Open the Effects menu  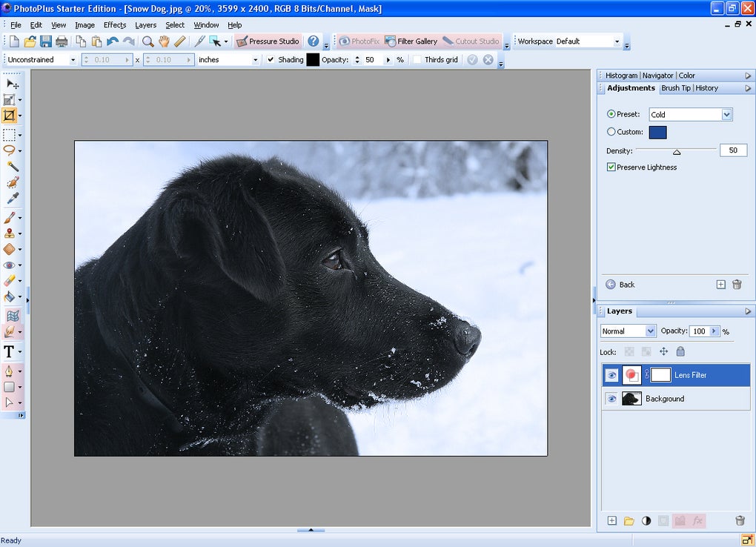tap(115, 25)
